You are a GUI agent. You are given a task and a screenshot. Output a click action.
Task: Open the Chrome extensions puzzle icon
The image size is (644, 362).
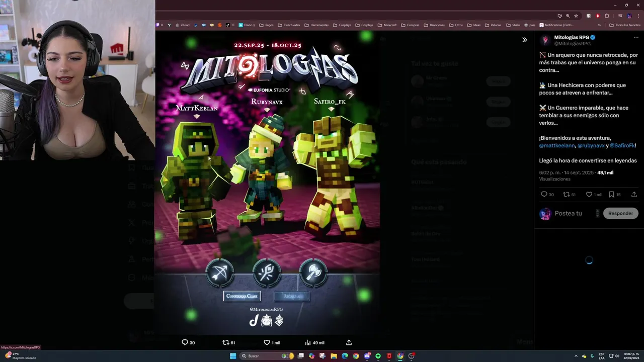tap(607, 16)
